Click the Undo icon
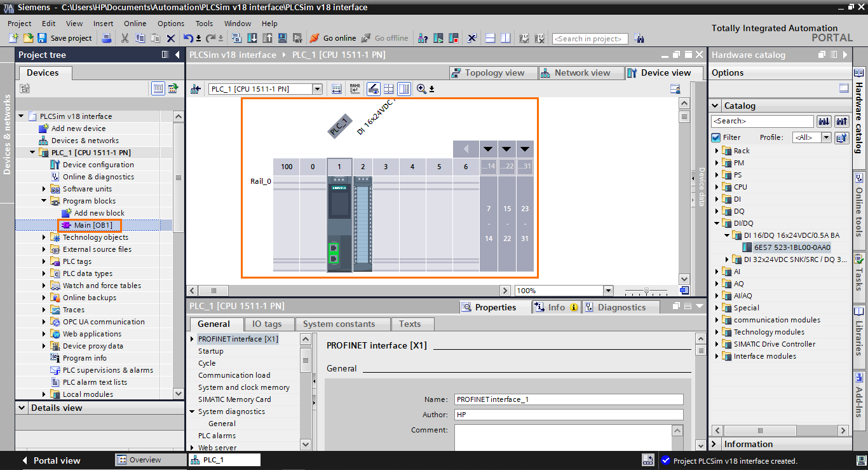Image resolution: width=868 pixels, height=470 pixels. 189,38
